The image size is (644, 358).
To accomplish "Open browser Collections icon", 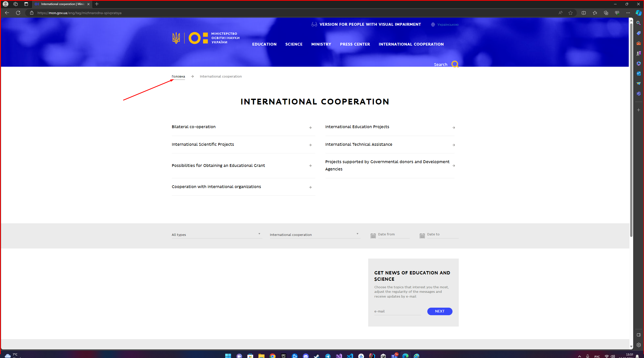I will [x=606, y=13].
